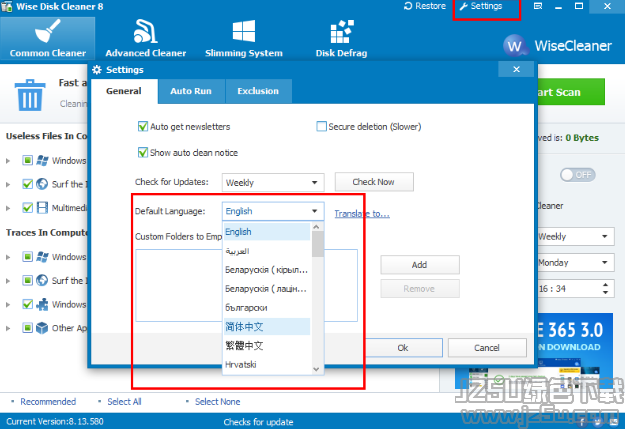Click the Remove folder button
Screen dimensions: 625x429
(x=420, y=289)
